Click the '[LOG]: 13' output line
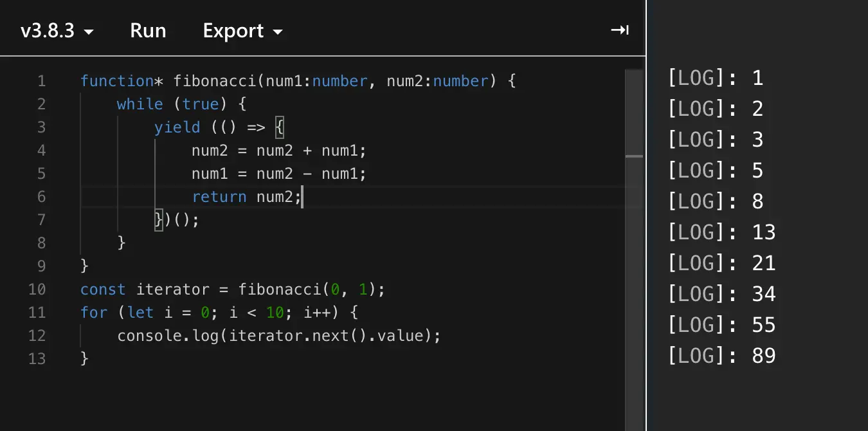868x431 pixels. 722,232
